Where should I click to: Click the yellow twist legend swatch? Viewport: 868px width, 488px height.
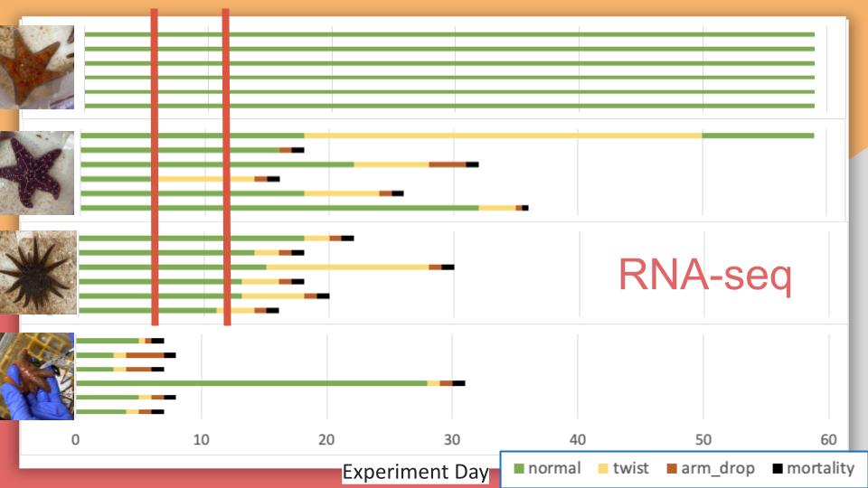click(x=603, y=469)
